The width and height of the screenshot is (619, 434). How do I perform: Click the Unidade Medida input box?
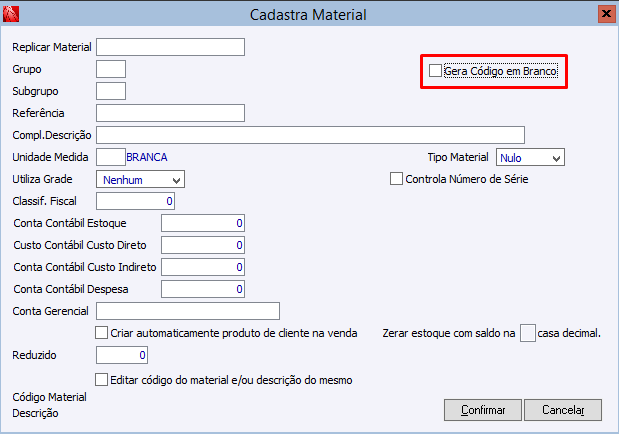pos(110,157)
